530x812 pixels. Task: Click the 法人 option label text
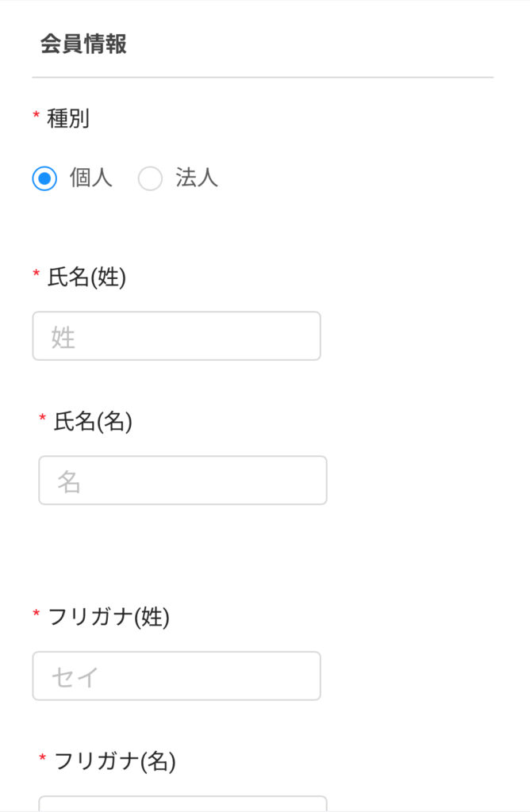(196, 178)
